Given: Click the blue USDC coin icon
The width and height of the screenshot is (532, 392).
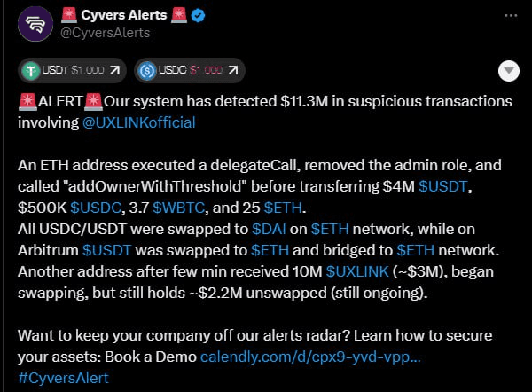Looking at the screenshot, I should pos(147,71).
